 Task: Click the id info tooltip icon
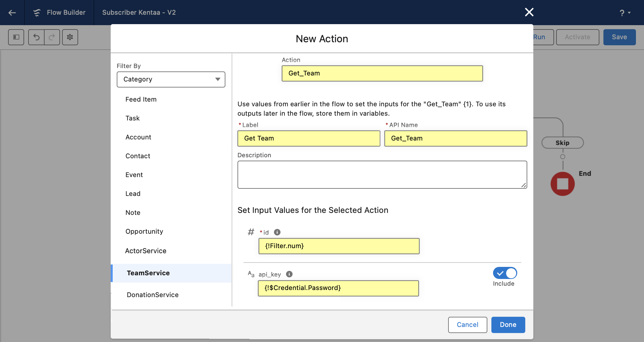(277, 232)
